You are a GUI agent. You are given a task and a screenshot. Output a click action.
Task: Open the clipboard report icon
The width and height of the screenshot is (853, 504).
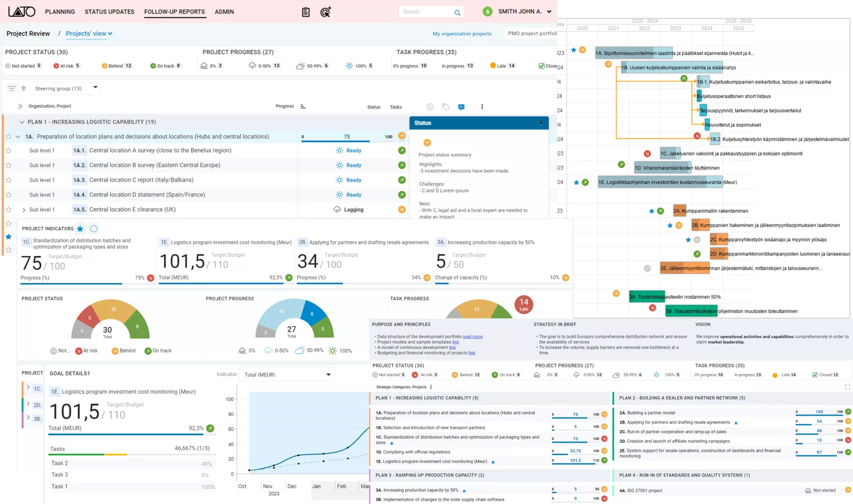pos(306,12)
